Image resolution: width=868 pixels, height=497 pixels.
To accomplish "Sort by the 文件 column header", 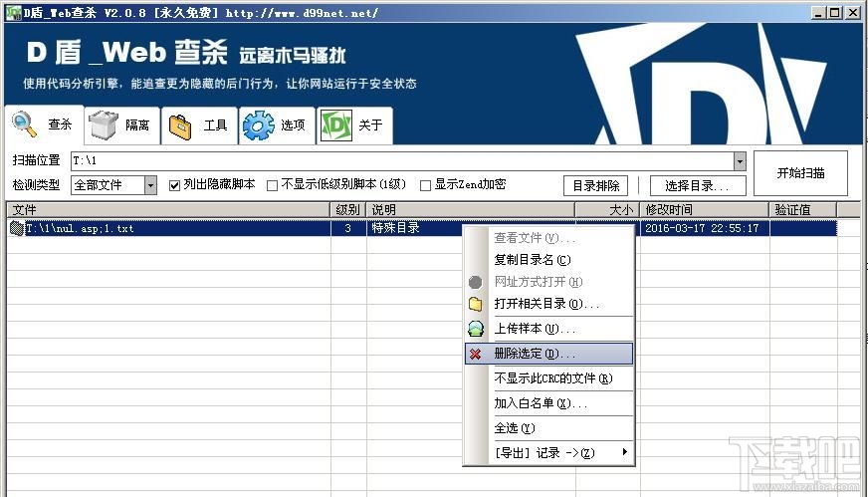I will click(168, 210).
